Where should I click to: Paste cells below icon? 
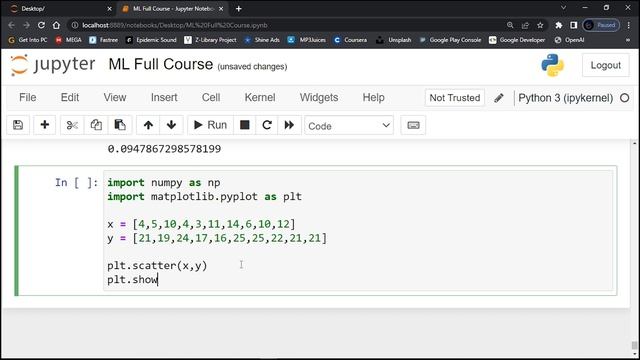(120, 125)
